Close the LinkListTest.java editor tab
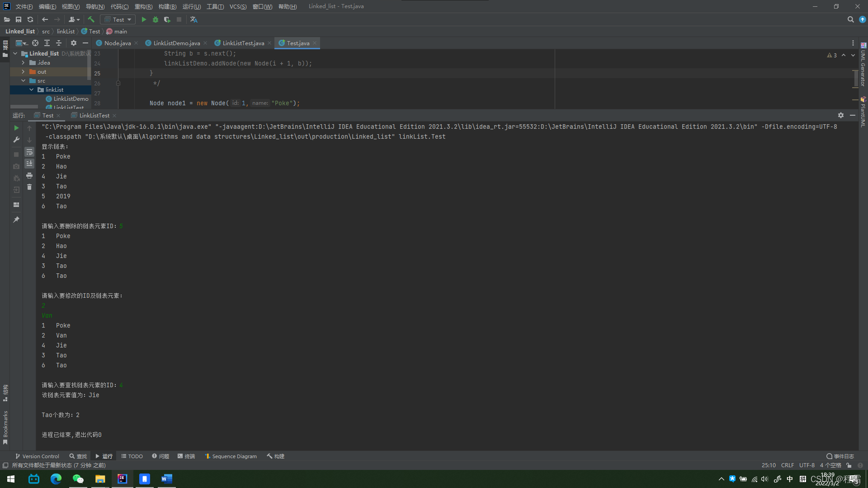The image size is (868, 488). coord(269,43)
